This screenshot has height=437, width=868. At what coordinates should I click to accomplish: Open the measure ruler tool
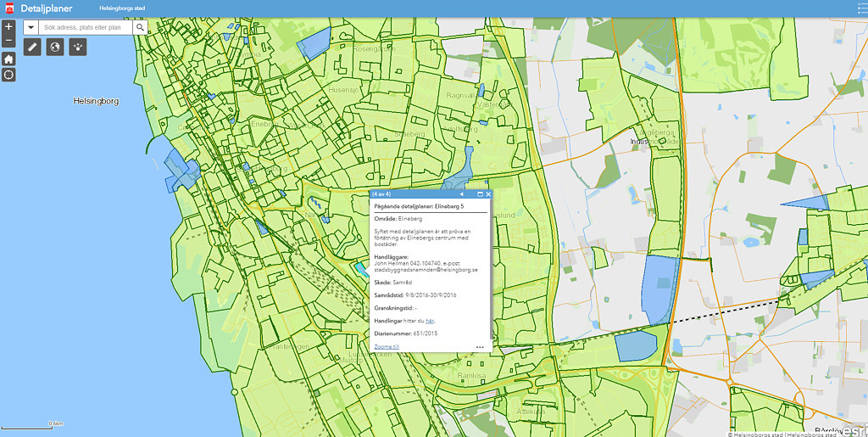[32, 47]
